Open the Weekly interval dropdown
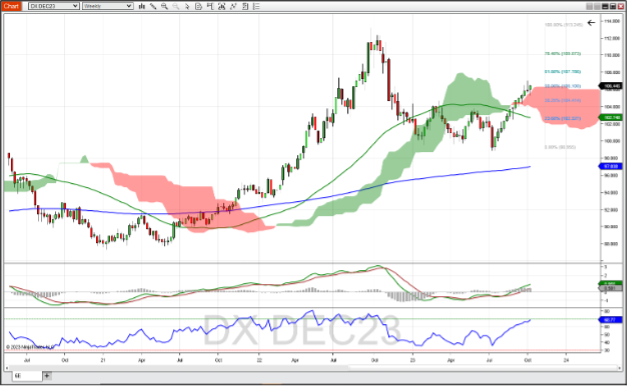Screen dimensions: 628x386 coord(108,6)
